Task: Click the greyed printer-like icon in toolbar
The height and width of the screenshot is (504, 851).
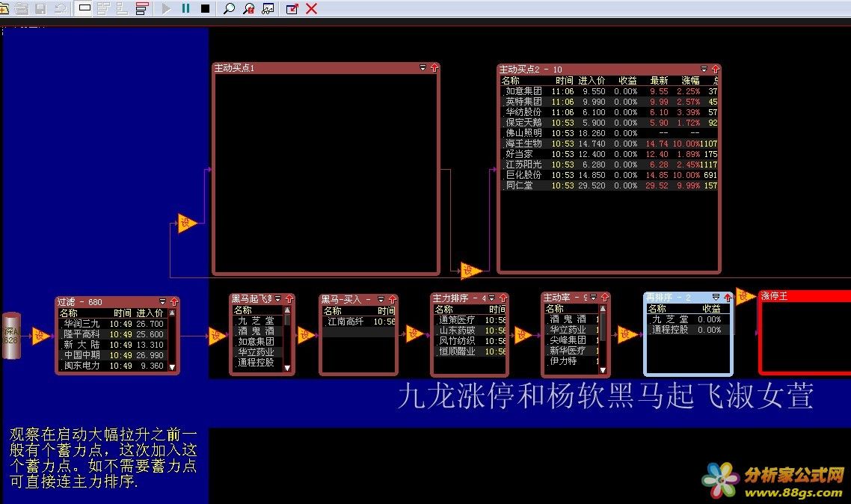Action: click(x=22, y=9)
